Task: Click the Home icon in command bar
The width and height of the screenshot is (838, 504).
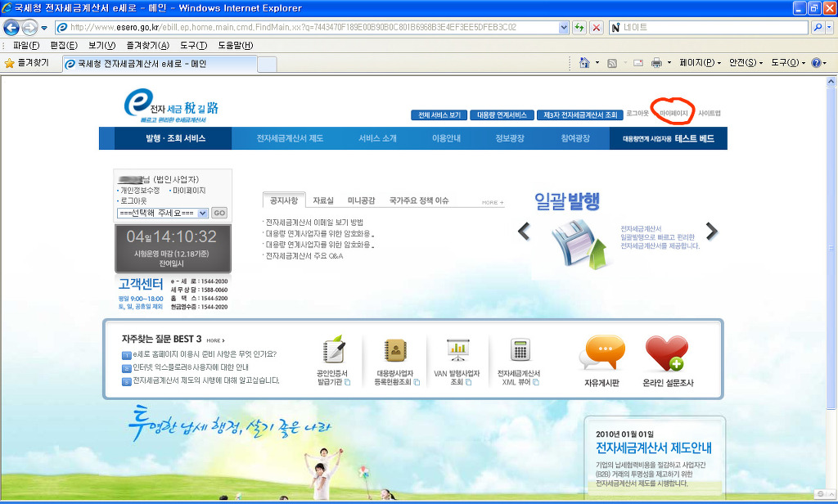Action: [x=584, y=63]
